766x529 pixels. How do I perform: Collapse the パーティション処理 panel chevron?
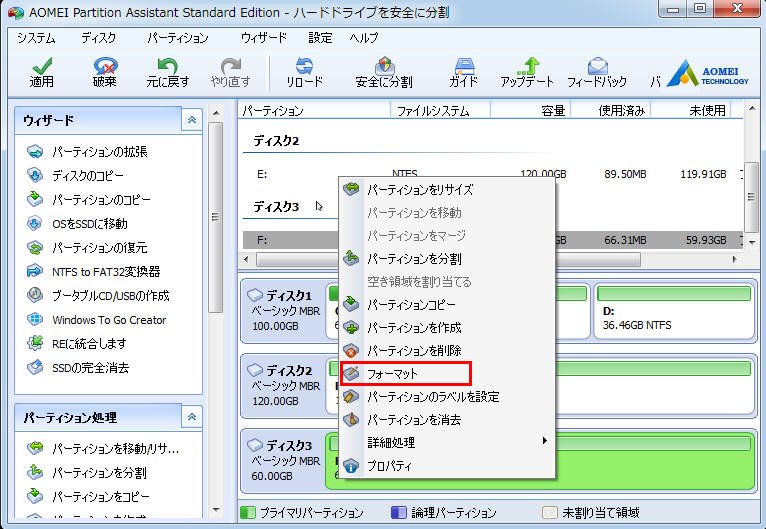[x=192, y=417]
